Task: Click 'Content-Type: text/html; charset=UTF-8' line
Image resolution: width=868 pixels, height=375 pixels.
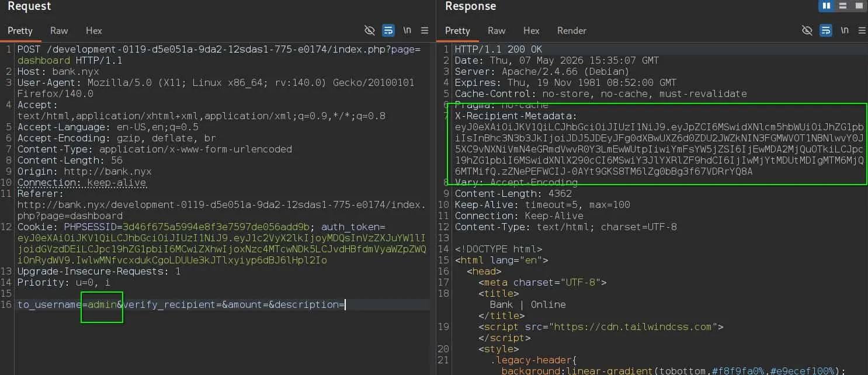Action: pos(566,227)
